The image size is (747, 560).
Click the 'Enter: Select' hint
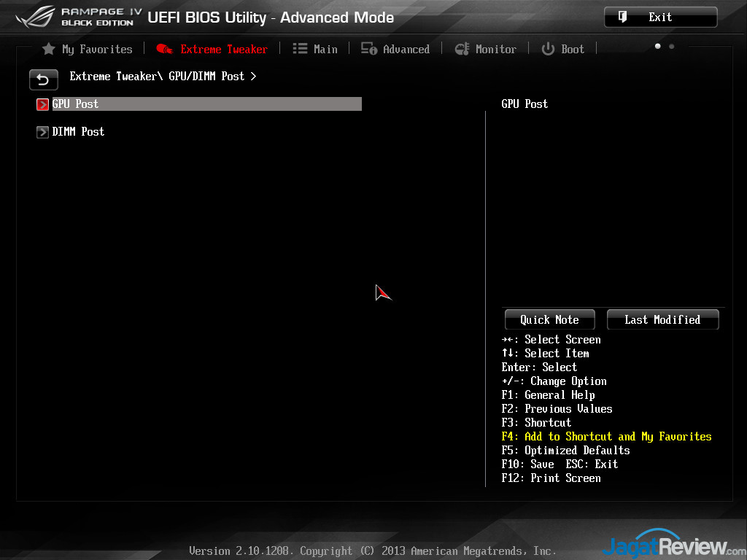click(539, 367)
